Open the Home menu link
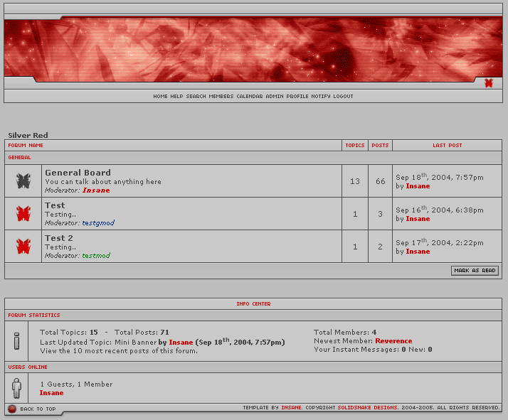 160,97
